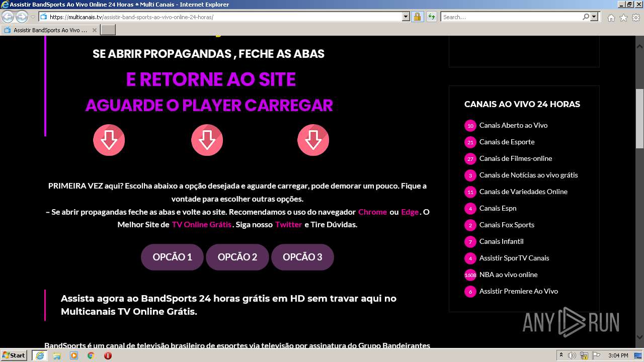Click the 3:04 PM taskbar clock

[618, 355]
